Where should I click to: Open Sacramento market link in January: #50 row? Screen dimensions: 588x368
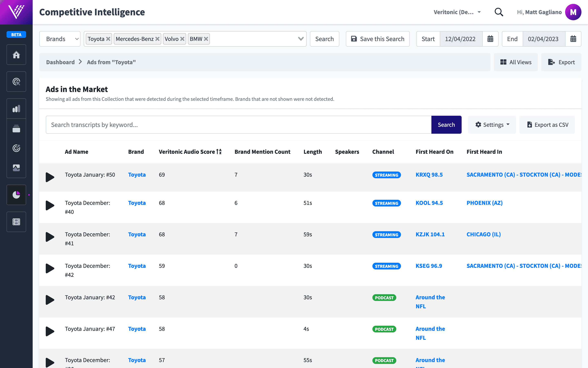click(x=524, y=175)
